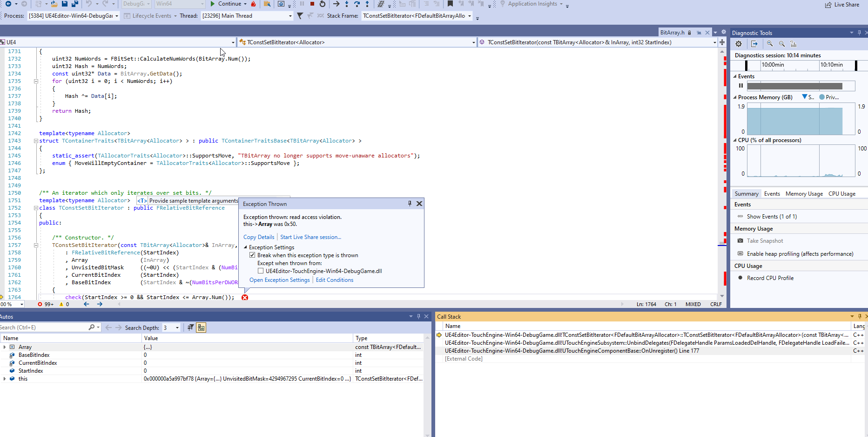Pause the Events timeline track
The image size is (868, 437).
point(741,86)
